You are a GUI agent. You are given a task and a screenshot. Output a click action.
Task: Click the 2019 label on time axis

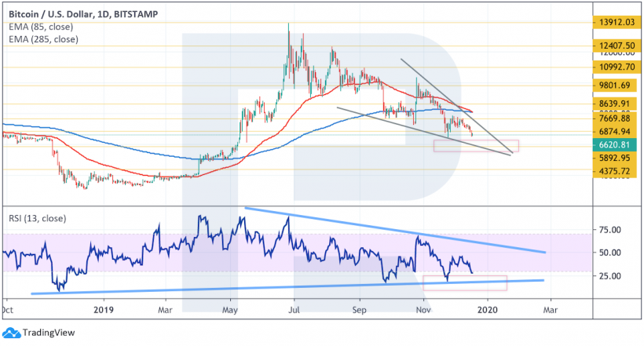pos(101,309)
